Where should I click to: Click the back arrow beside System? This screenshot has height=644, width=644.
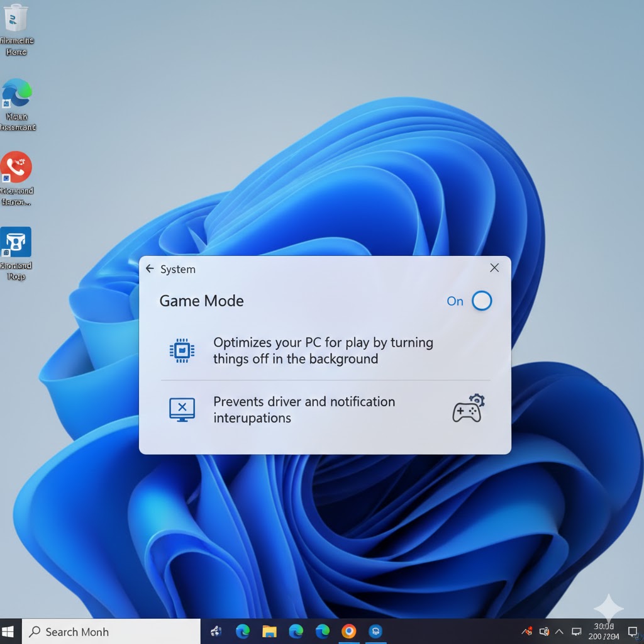[x=150, y=269]
